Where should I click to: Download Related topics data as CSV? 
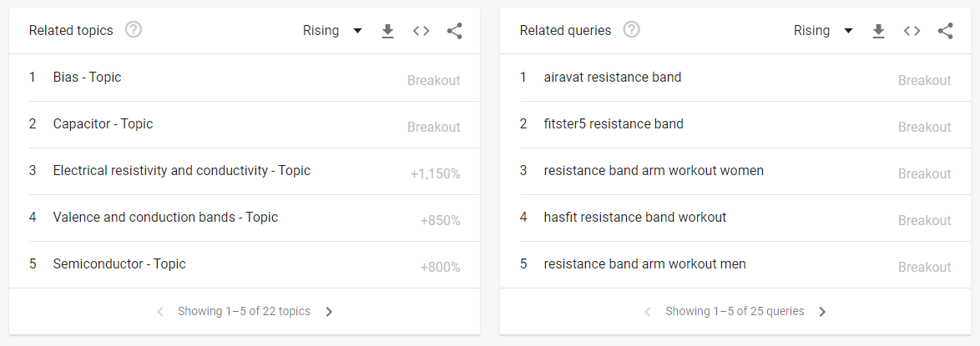[387, 31]
